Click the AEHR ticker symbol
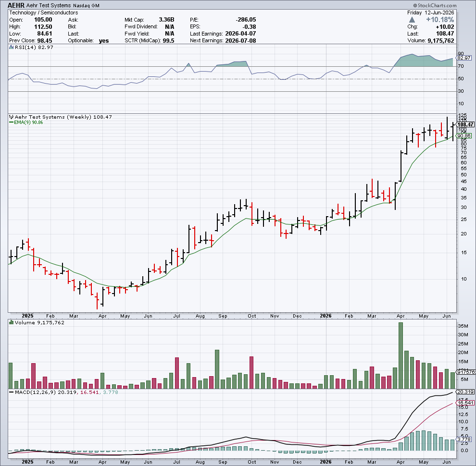The height and width of the screenshot is (466, 476). click(16, 5)
